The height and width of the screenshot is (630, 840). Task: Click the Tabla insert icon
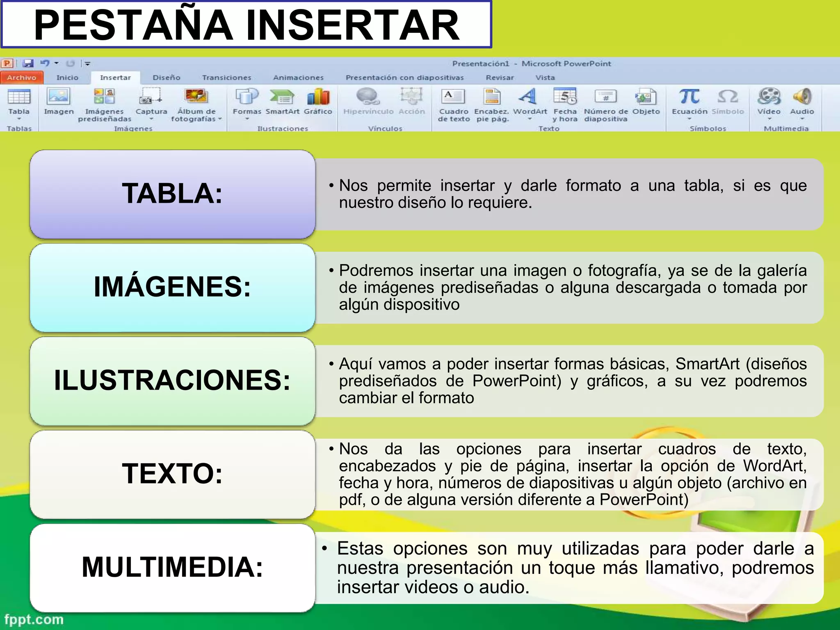[x=19, y=97]
